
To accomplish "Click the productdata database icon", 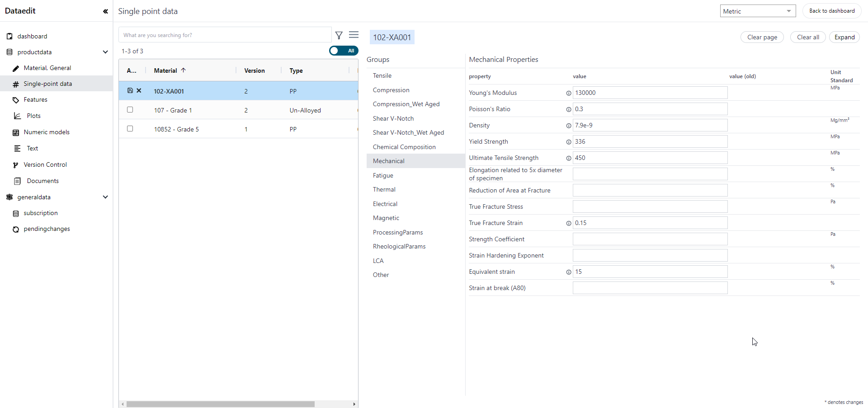I will 9,52.
